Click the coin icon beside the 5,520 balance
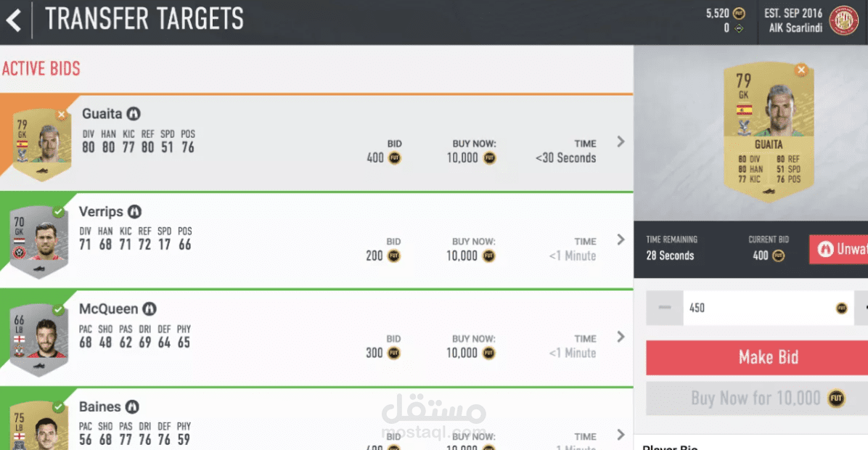 (x=739, y=13)
